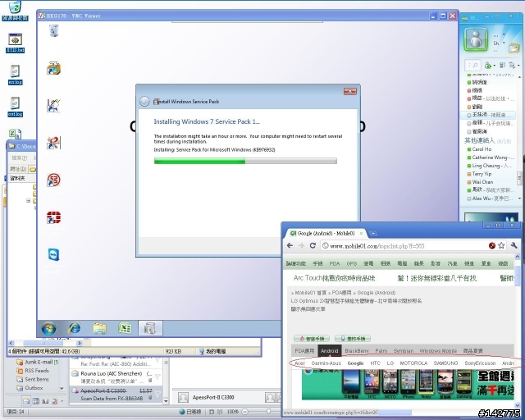Open the Recycle Bin on the remote desktop

[x=53, y=31]
